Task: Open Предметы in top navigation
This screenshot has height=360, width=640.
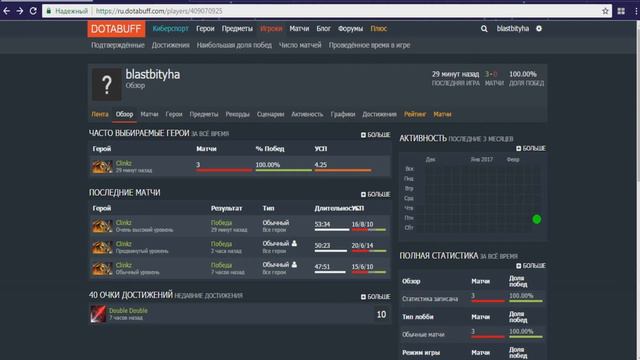Action: [237, 29]
